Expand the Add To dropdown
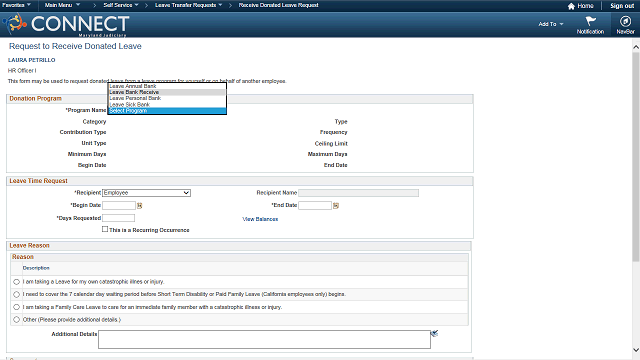The width and height of the screenshot is (640, 360). [x=551, y=24]
